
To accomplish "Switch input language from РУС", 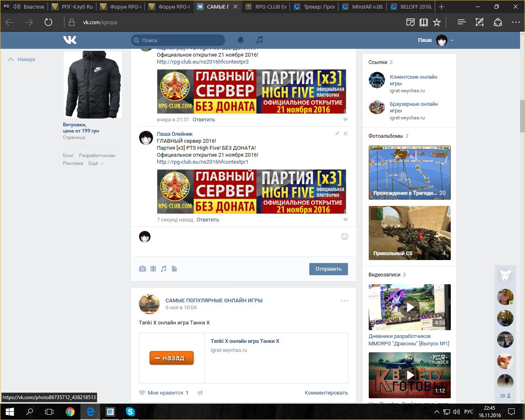I will pos(469,411).
